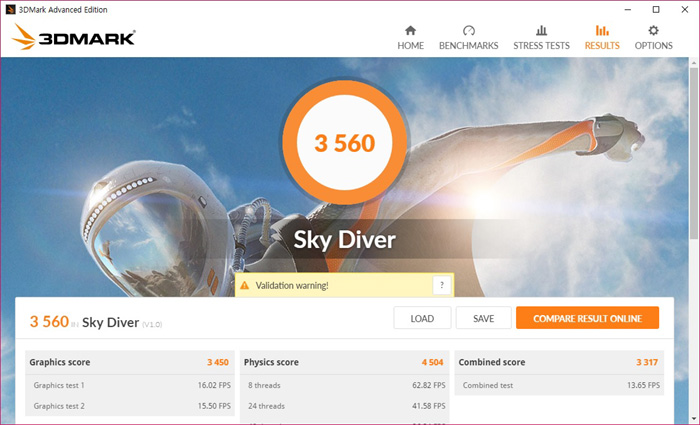Screen dimensions: 700x425
Task: Click the Sky Diver hero title
Action: point(345,240)
